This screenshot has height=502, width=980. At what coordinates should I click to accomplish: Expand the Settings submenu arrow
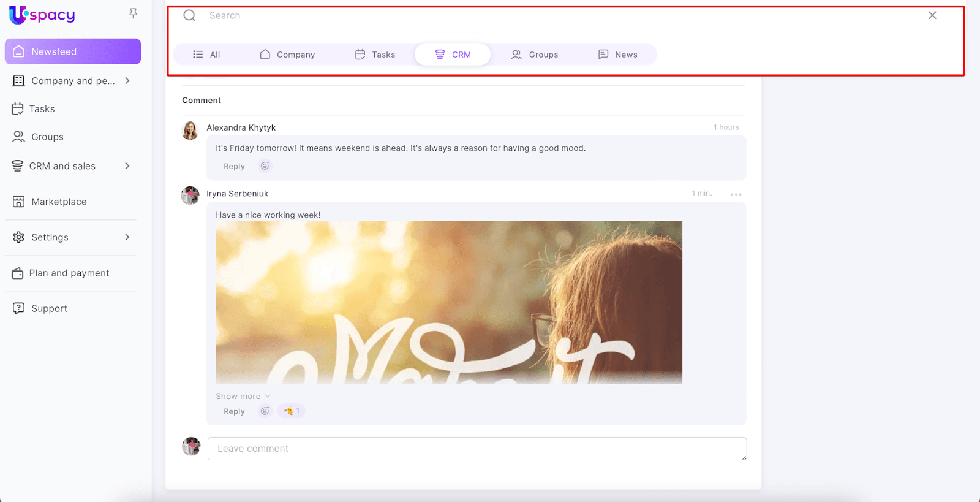pyautogui.click(x=127, y=237)
